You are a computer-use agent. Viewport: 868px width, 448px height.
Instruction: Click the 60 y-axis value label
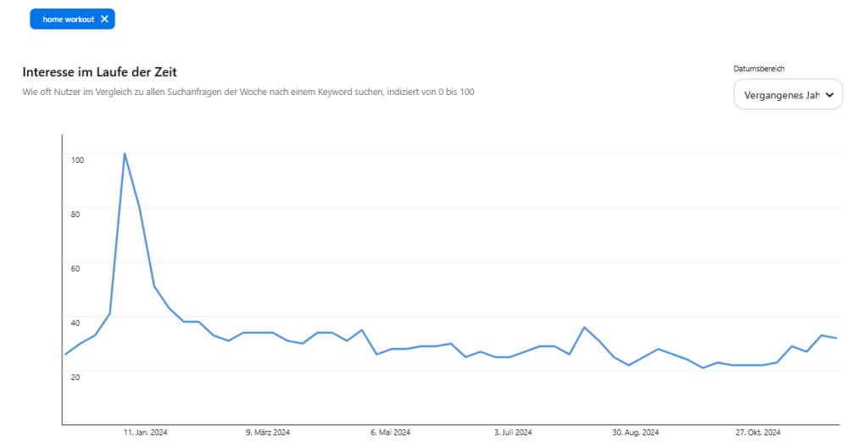click(x=75, y=268)
